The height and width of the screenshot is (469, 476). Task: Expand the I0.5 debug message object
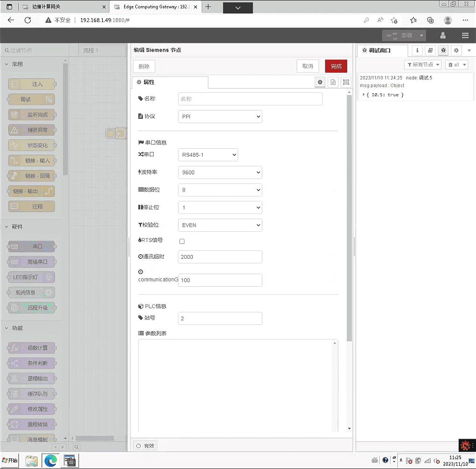(364, 95)
